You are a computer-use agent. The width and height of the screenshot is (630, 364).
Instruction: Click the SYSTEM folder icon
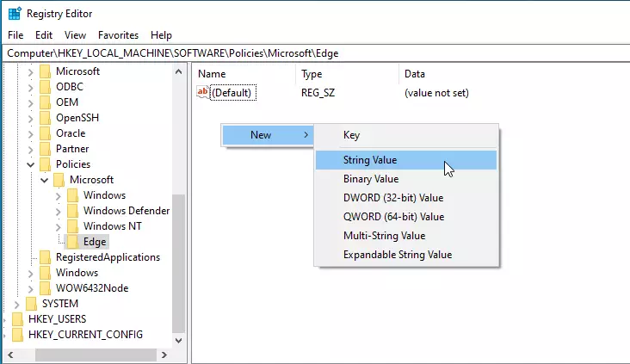point(31,304)
